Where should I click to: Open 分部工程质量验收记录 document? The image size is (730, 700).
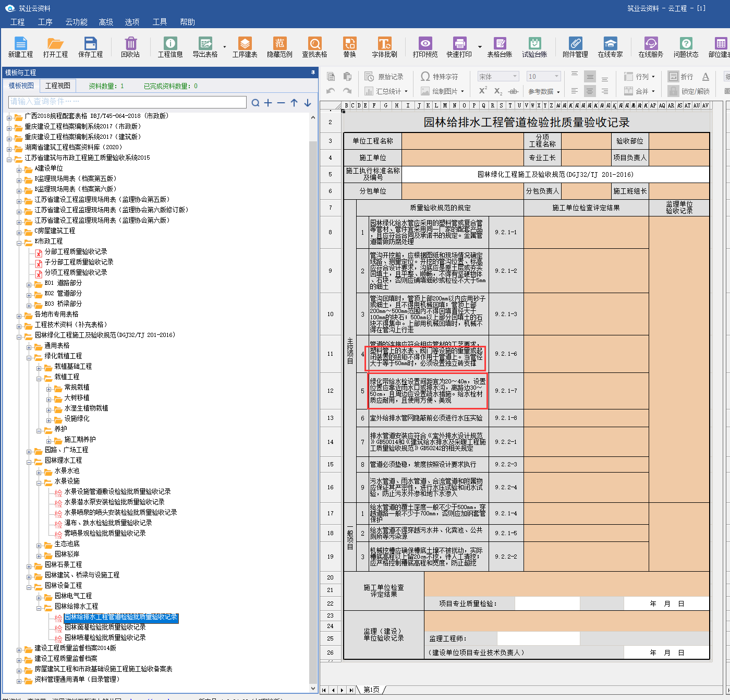pyautogui.click(x=76, y=251)
